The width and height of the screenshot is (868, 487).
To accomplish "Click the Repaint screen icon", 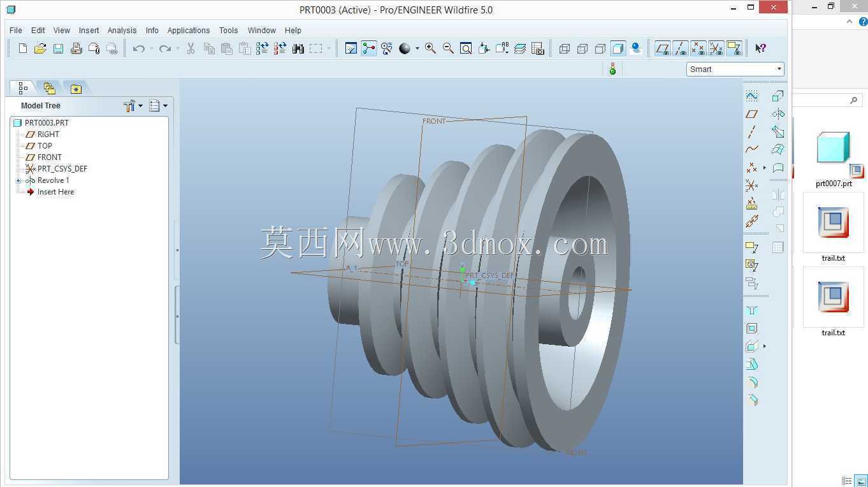I will point(351,48).
